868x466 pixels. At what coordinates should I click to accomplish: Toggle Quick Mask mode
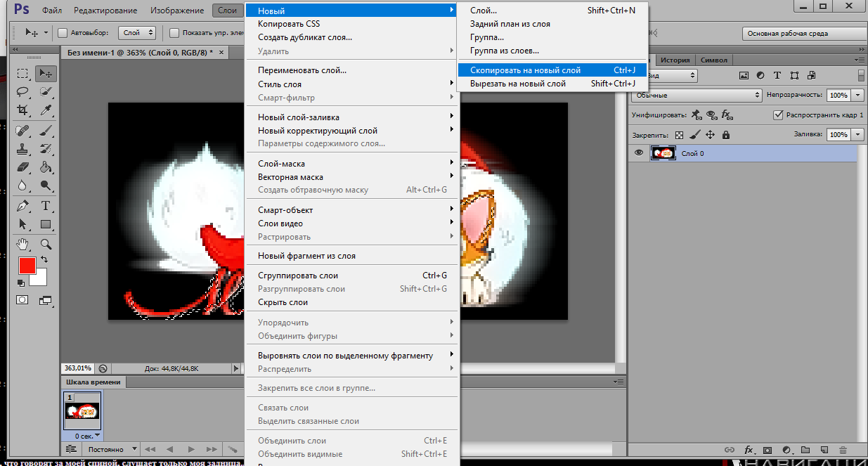[x=22, y=300]
